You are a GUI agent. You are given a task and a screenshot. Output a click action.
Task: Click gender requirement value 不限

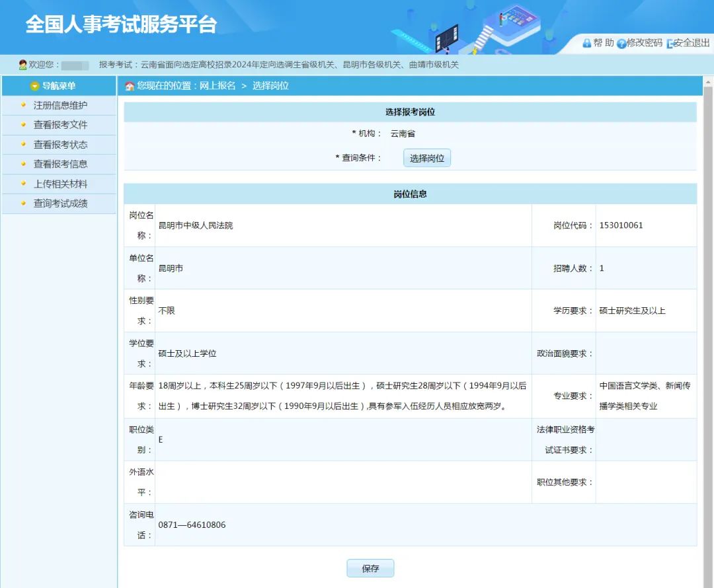pyautogui.click(x=167, y=311)
